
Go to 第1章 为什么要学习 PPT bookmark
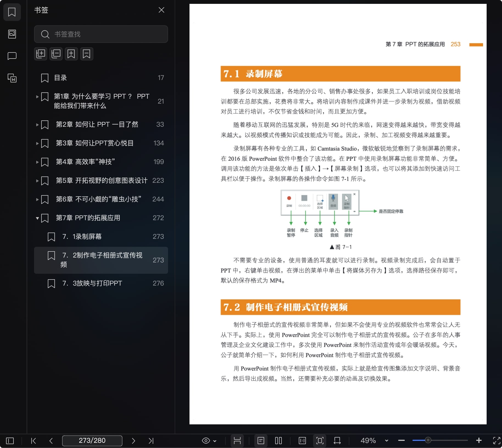(102, 101)
